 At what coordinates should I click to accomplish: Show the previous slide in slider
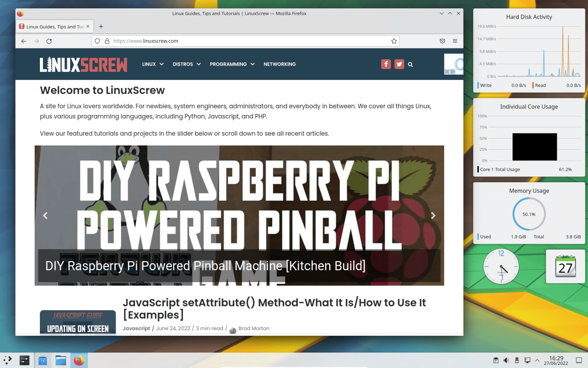click(x=45, y=216)
